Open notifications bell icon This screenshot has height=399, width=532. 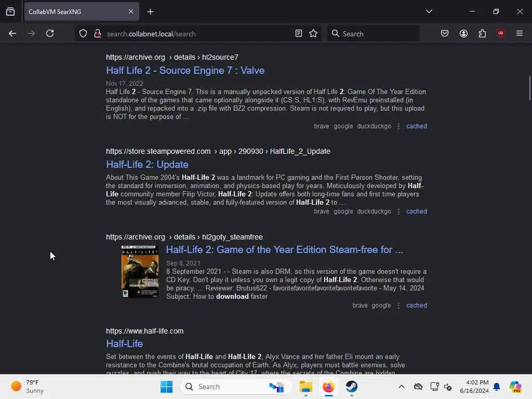pyautogui.click(x=497, y=387)
